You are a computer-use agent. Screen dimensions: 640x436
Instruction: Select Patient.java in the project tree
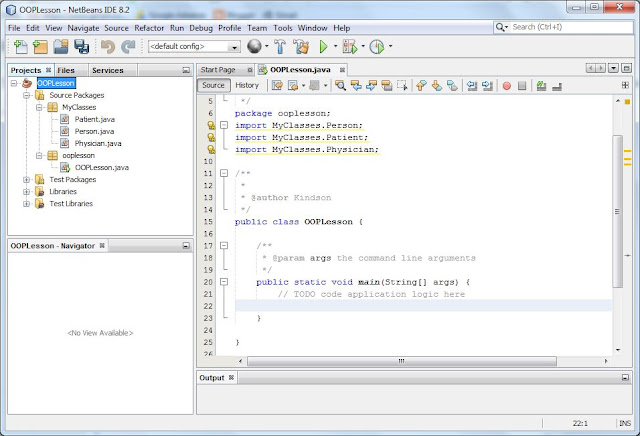(x=95, y=120)
